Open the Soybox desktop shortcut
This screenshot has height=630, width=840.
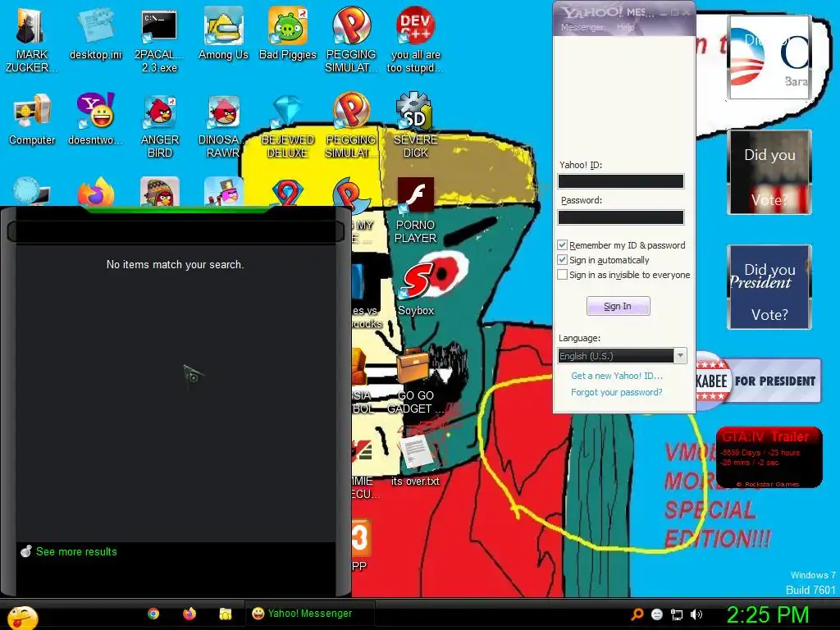416,290
